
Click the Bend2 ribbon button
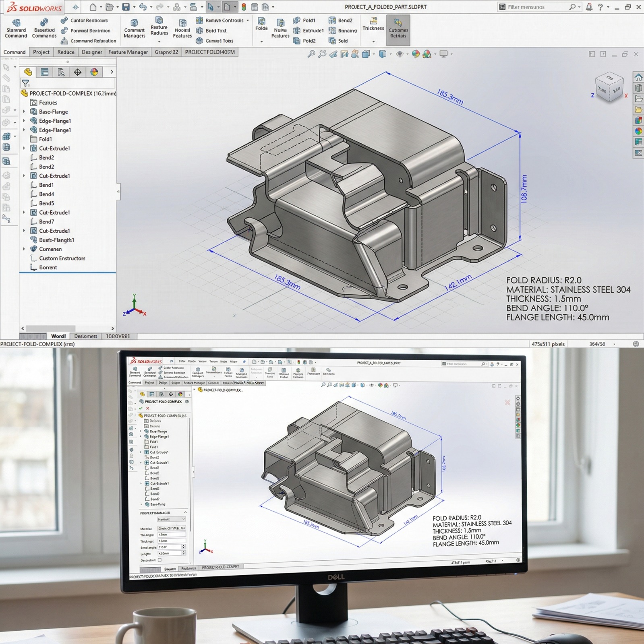341,21
